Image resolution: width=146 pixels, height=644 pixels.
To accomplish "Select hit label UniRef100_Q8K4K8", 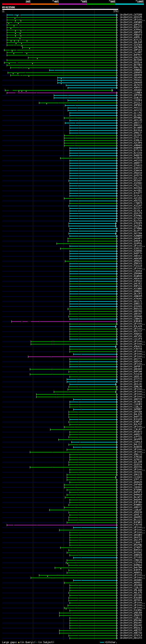I will (x=131, y=369).
